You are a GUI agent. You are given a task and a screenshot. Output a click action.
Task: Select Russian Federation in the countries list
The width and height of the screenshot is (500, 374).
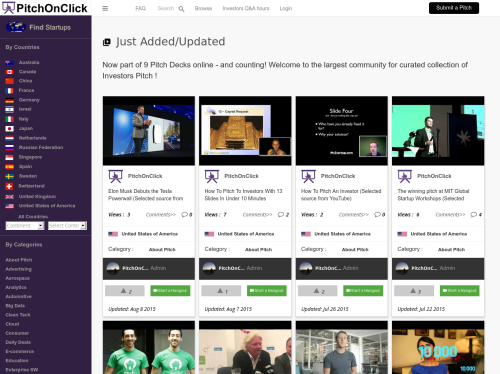[41, 147]
